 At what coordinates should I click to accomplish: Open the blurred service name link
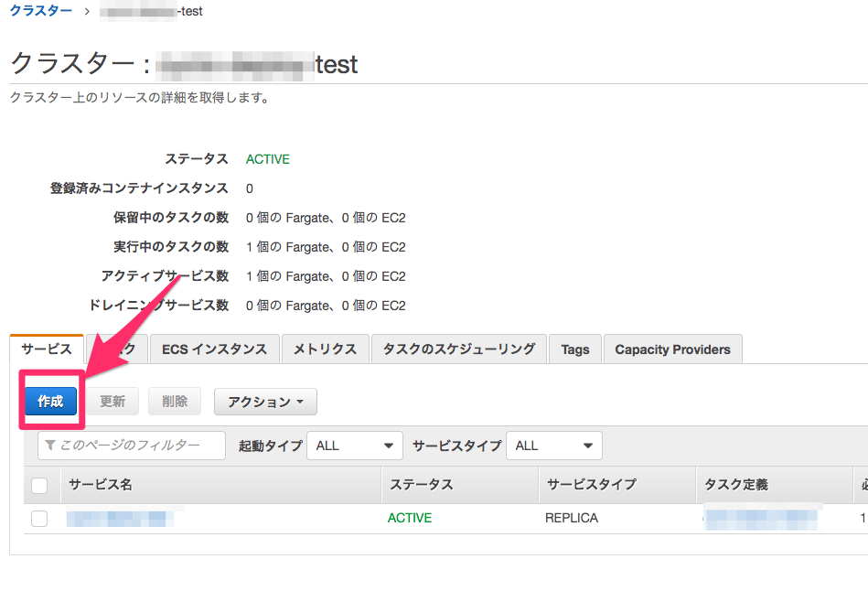[x=119, y=519]
